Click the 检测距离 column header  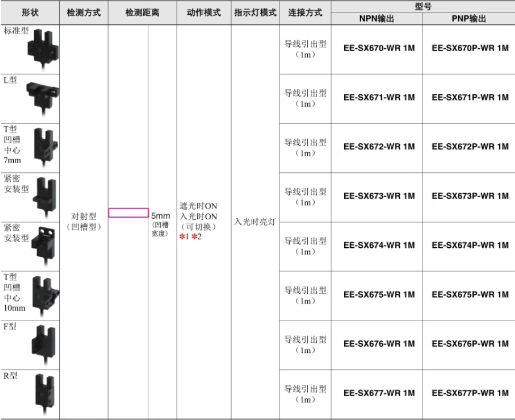coord(142,13)
